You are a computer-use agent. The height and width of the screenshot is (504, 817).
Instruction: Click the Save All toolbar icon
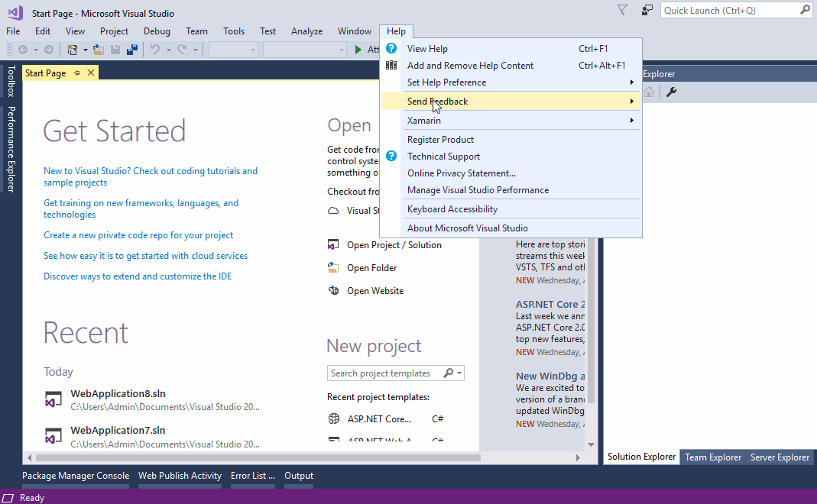pos(132,50)
